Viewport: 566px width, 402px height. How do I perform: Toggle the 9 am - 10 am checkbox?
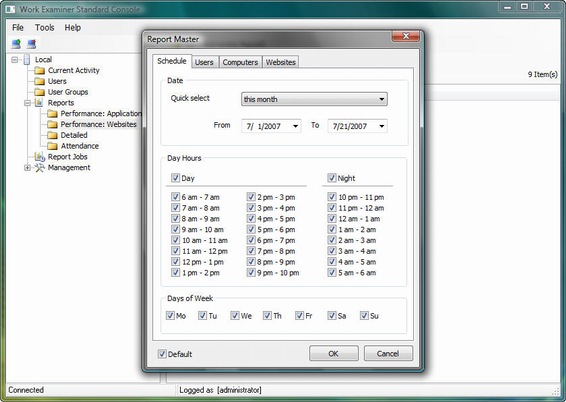(175, 229)
